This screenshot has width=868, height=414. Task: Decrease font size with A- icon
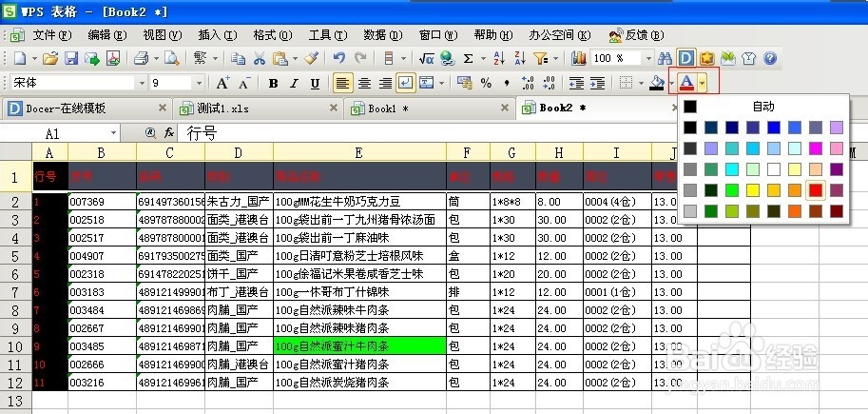244,83
